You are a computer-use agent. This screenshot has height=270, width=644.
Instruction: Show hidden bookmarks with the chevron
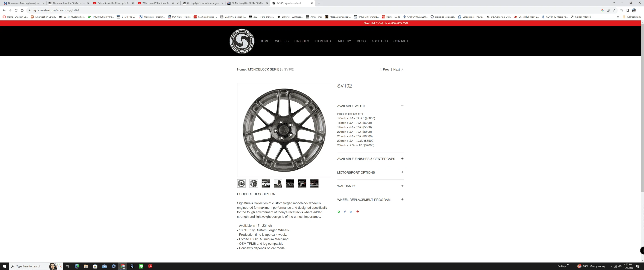click(x=618, y=17)
